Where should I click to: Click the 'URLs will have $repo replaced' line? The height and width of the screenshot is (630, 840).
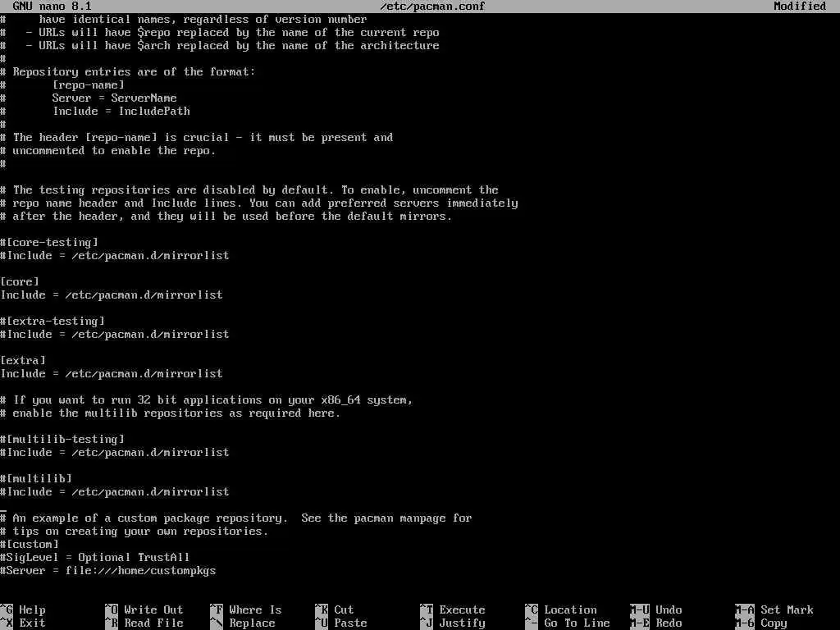point(220,32)
